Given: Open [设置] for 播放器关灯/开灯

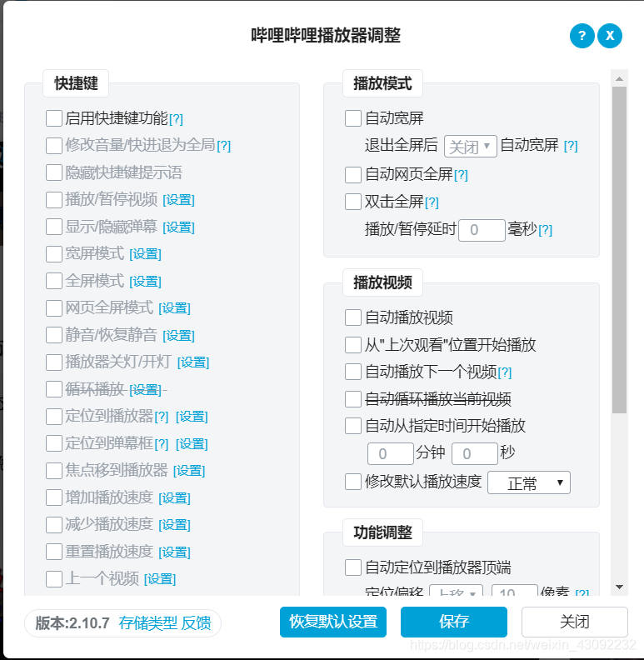Looking at the screenshot, I should (x=193, y=362).
